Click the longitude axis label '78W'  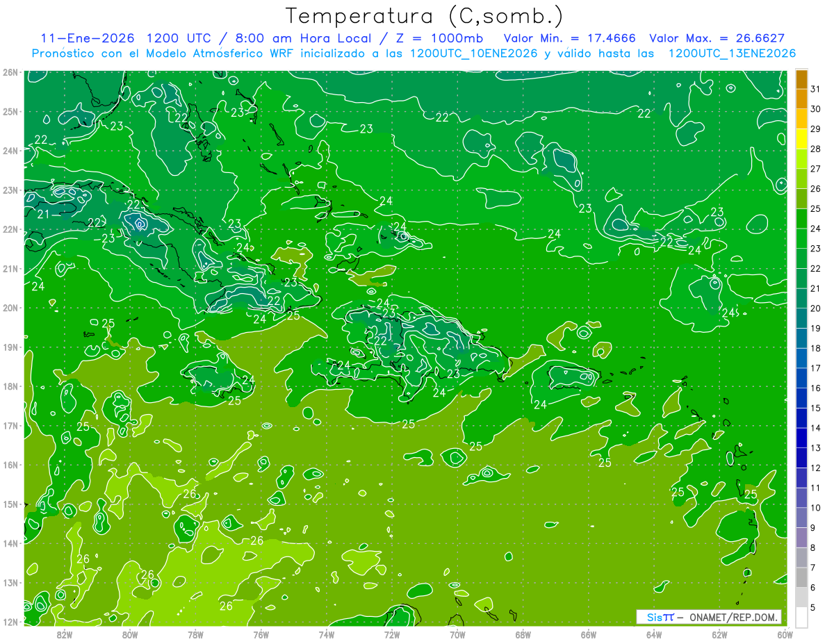(195, 634)
